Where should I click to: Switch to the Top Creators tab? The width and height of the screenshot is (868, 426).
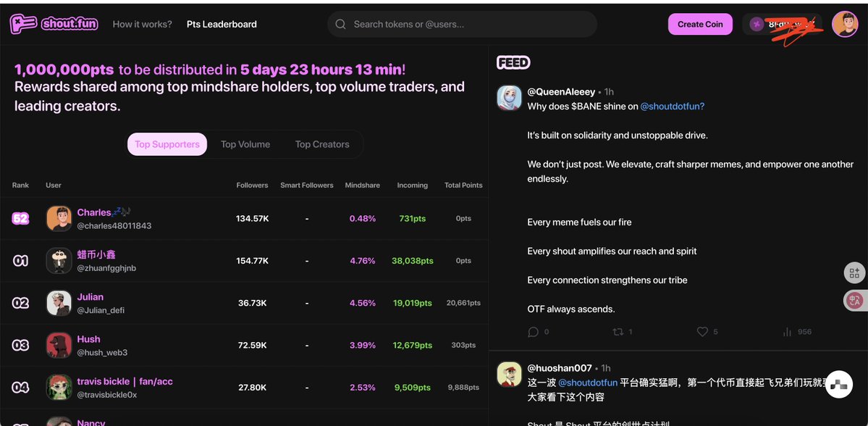coord(322,145)
